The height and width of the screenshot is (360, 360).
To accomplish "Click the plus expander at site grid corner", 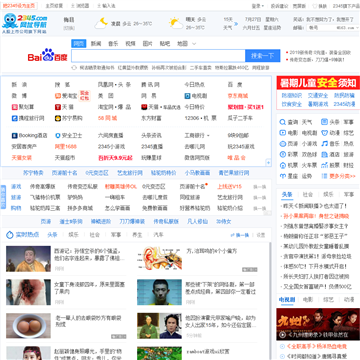I will pyautogui.click(x=268, y=163).
